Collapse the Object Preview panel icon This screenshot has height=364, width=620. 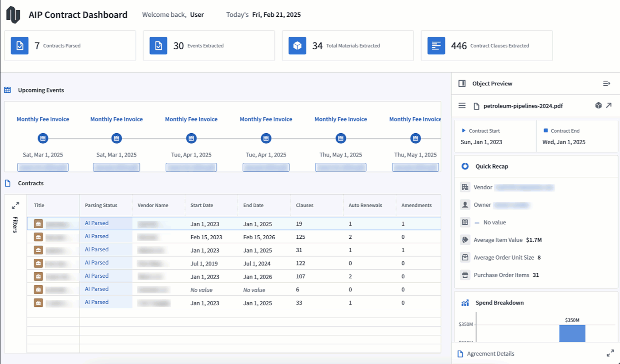pyautogui.click(x=606, y=84)
